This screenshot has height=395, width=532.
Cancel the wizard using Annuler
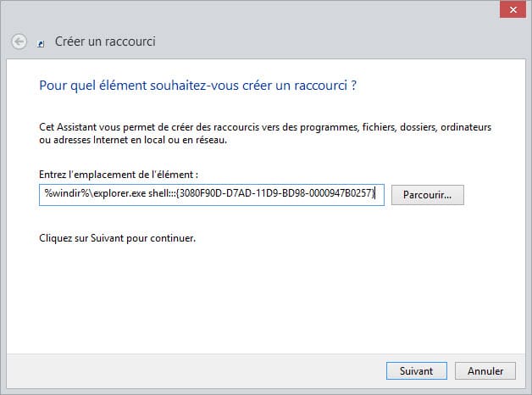coord(485,371)
